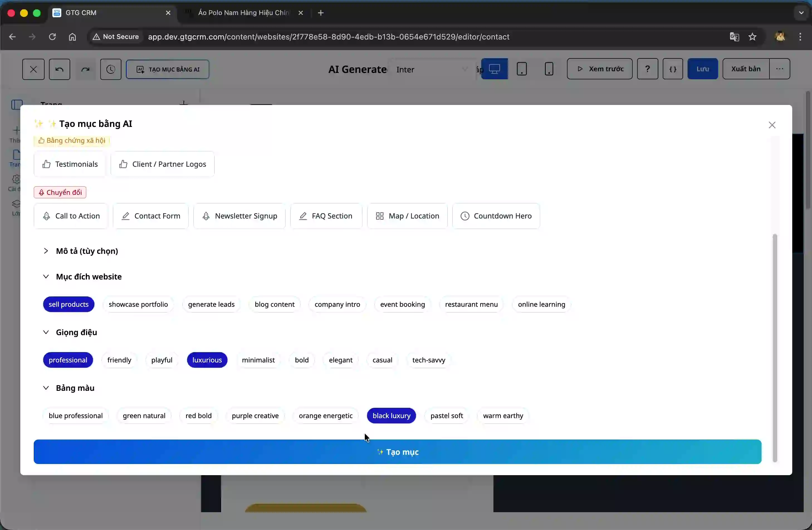The image size is (812, 530).
Task: Switch to desktop preview device icon
Action: tap(494, 69)
